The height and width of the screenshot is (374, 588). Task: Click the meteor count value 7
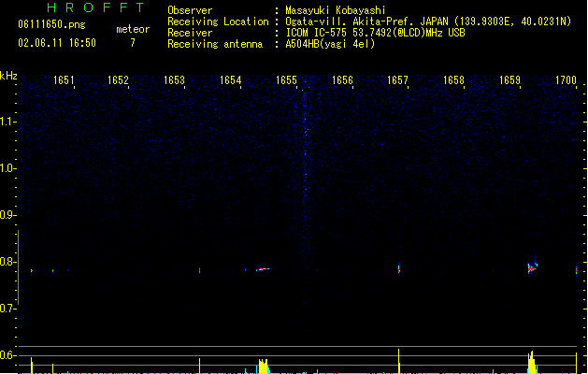point(133,43)
